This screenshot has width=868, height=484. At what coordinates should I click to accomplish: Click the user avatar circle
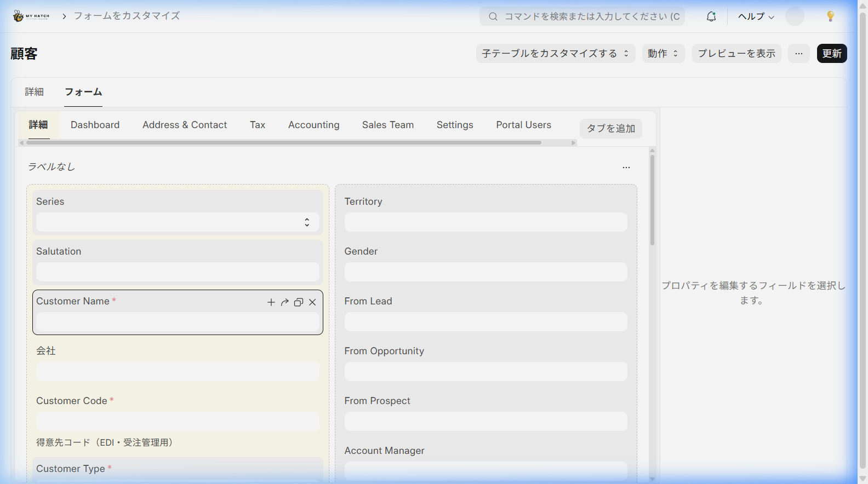795,16
